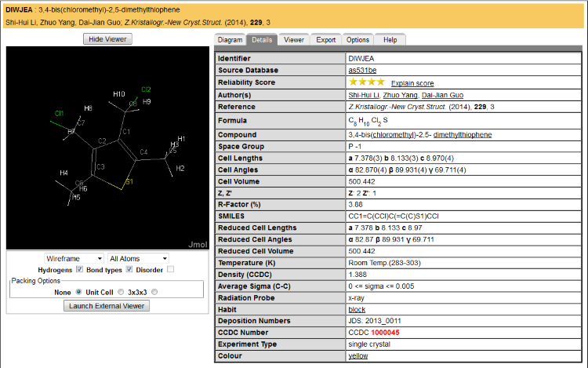Click the yellow S1 sulfur atom label
The width and height of the screenshot is (588, 368).
coord(129,182)
